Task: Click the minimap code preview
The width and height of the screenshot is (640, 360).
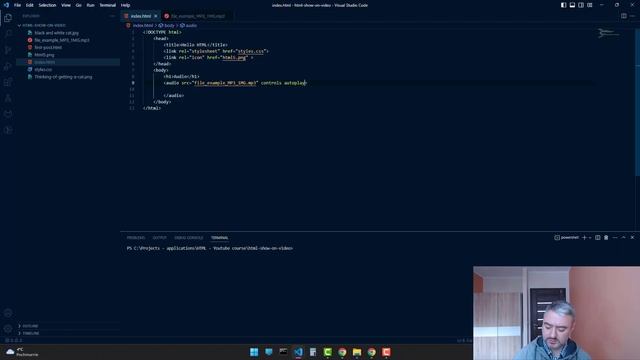Action: tap(609, 33)
